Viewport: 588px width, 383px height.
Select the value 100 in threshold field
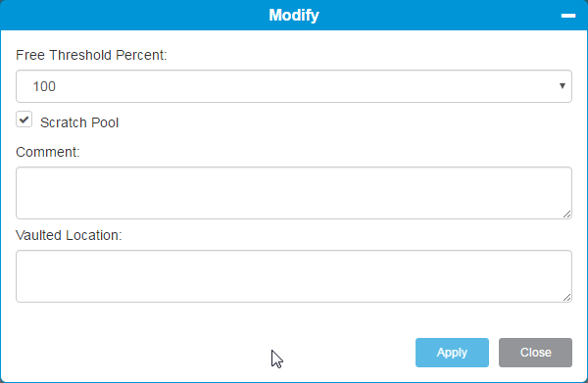click(x=44, y=86)
